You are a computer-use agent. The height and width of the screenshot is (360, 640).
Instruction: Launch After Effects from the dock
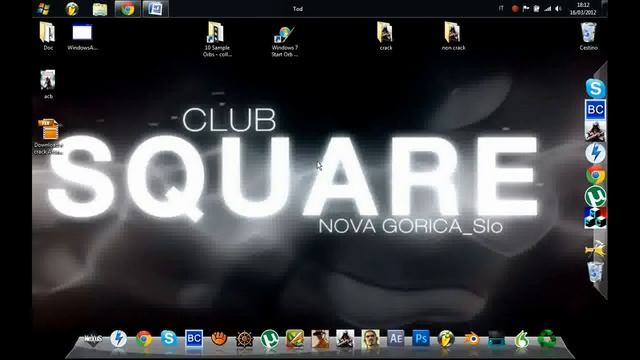click(396, 338)
